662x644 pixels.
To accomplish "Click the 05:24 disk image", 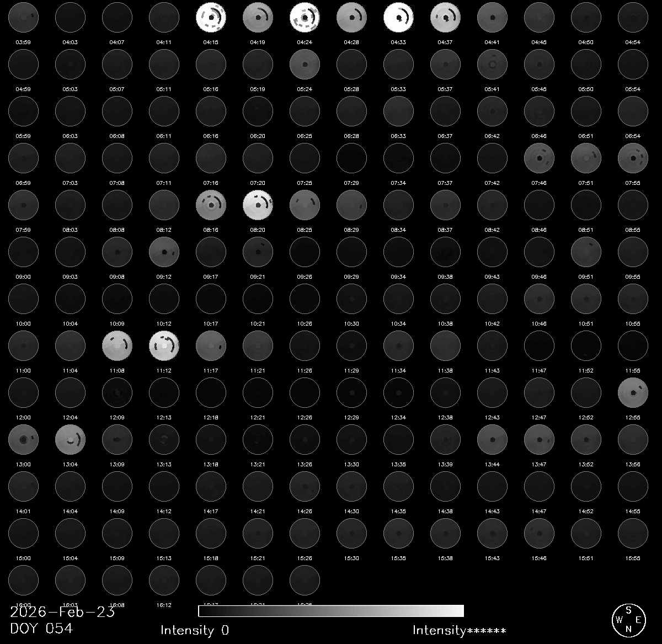I will (305, 63).
